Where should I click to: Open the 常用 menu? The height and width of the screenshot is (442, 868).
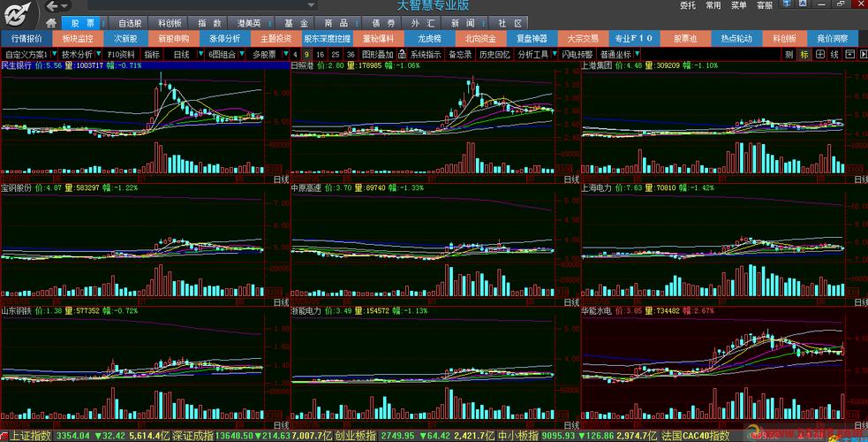713,5
